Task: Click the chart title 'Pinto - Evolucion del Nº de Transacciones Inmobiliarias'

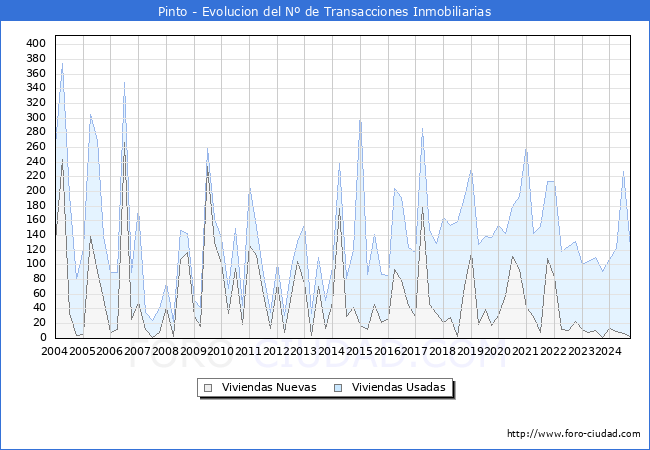Action: [324, 12]
